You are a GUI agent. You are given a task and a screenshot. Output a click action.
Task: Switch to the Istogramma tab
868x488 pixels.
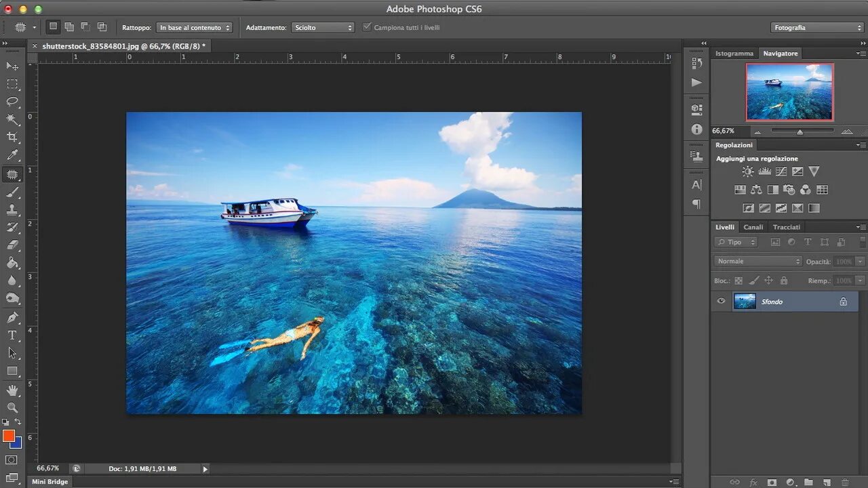734,54
